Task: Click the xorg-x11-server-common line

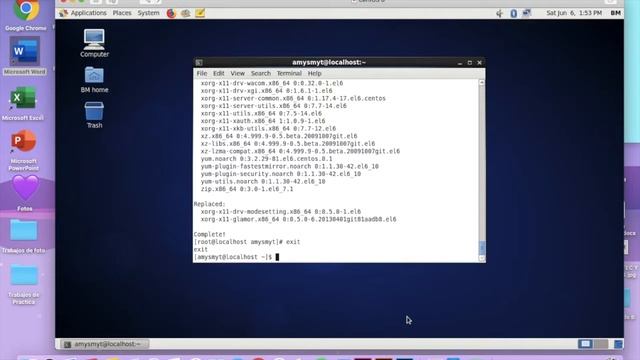Action: 293,98
